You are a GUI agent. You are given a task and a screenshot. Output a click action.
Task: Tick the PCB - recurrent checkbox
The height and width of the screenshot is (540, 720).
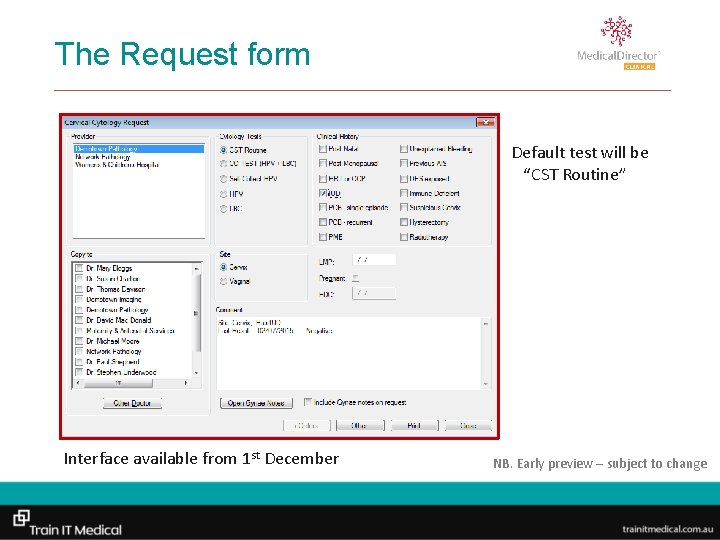(x=323, y=222)
